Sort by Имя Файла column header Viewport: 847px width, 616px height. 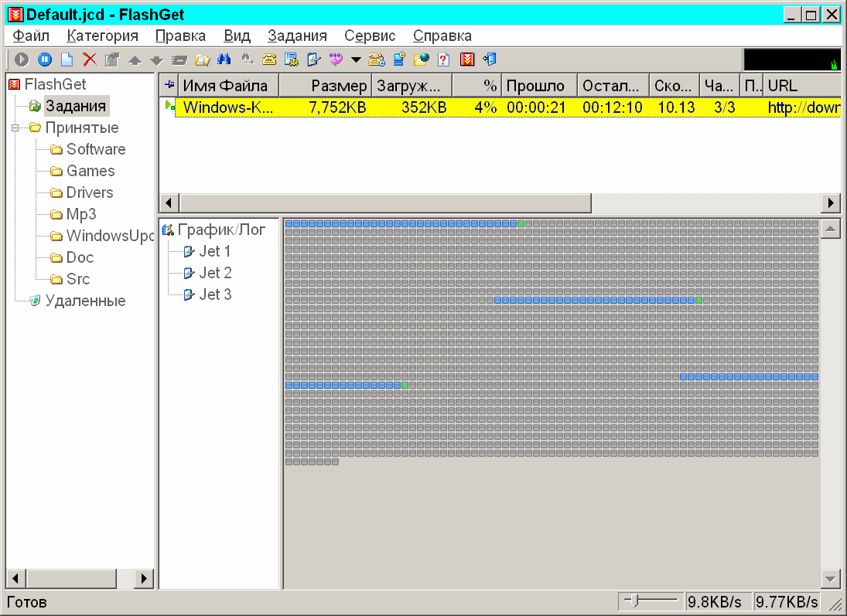(x=228, y=85)
